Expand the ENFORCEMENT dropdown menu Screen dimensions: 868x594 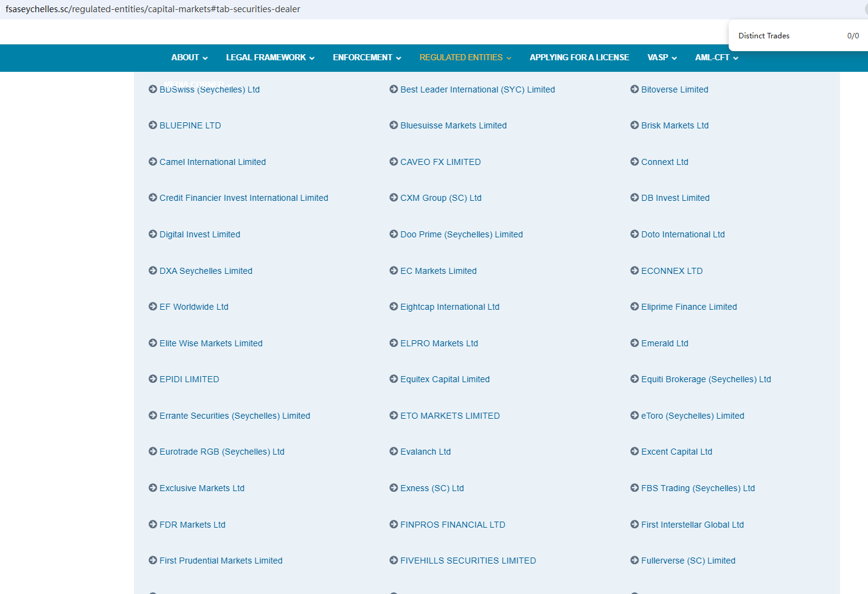pos(367,58)
